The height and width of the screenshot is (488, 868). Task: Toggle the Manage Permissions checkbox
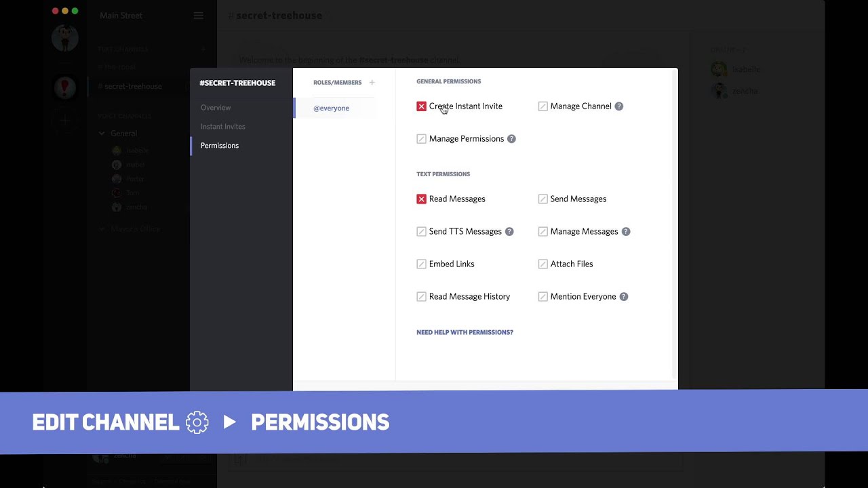click(x=422, y=139)
